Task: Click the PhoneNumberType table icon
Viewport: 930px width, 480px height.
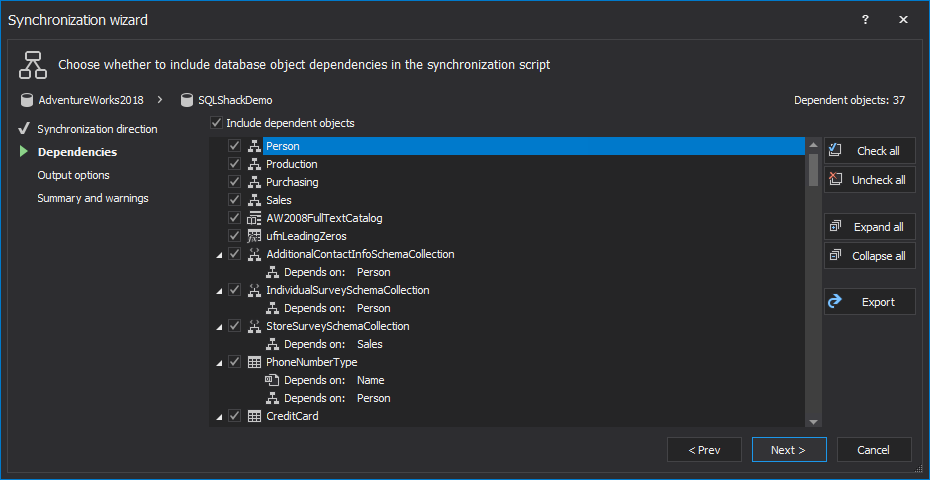Action: [254, 362]
